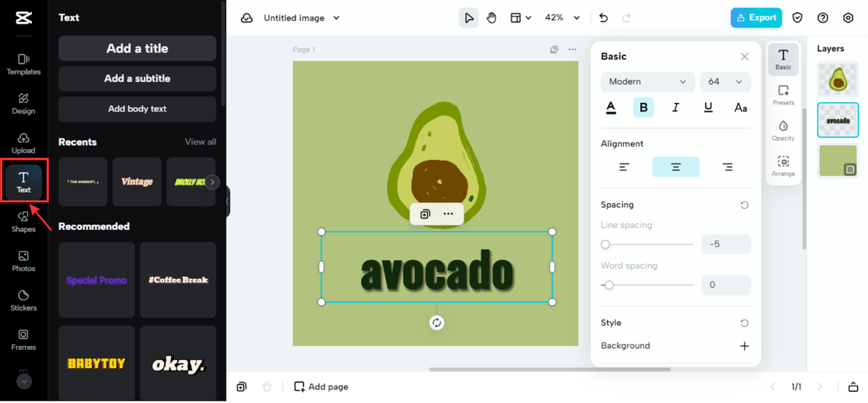Select the hand pan tool
The width and height of the screenshot is (868, 403).
(492, 18)
